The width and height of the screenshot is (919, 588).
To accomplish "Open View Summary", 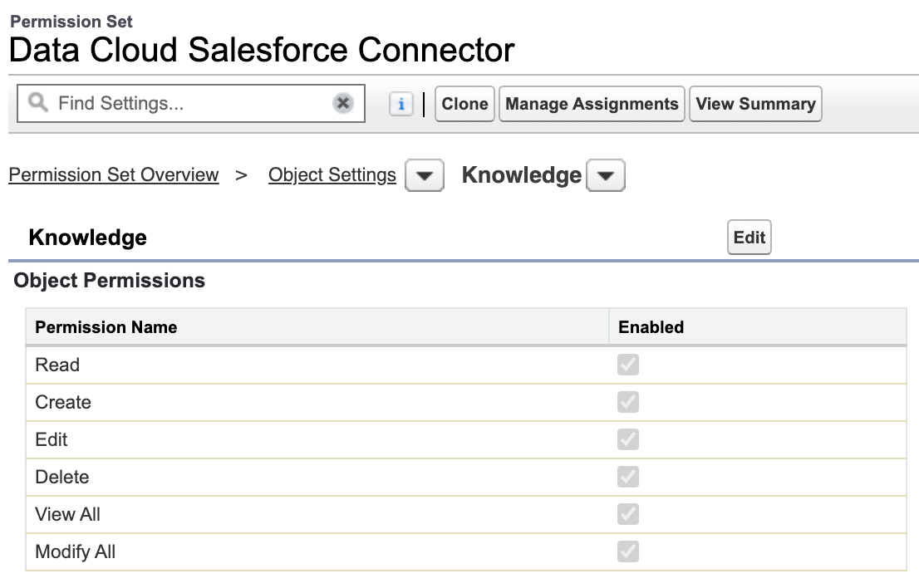I will 755,105.
